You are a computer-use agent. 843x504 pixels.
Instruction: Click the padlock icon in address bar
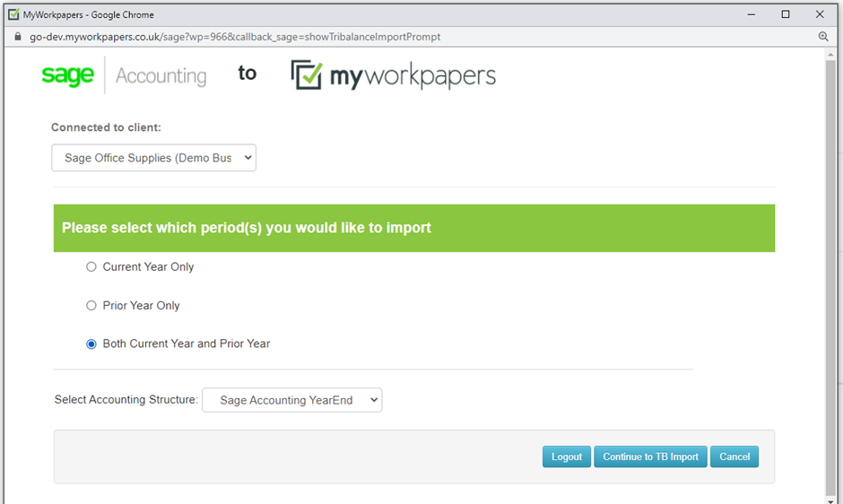(16, 37)
